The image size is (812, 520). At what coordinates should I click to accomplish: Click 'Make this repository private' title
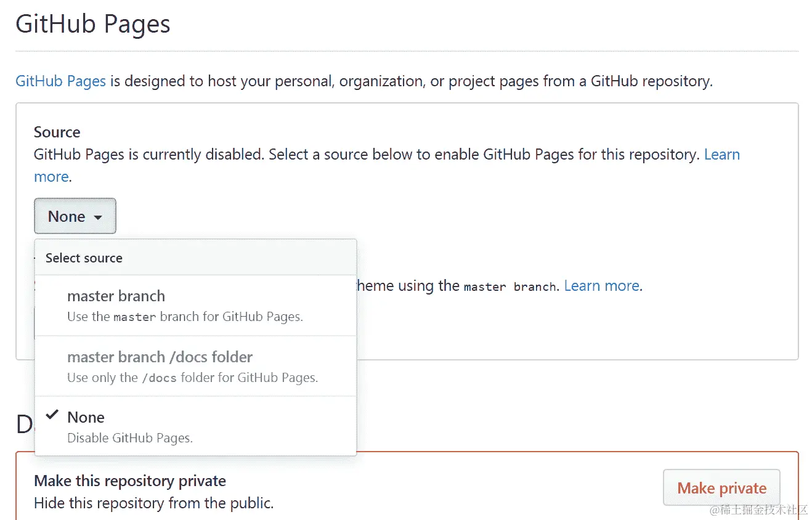129,481
